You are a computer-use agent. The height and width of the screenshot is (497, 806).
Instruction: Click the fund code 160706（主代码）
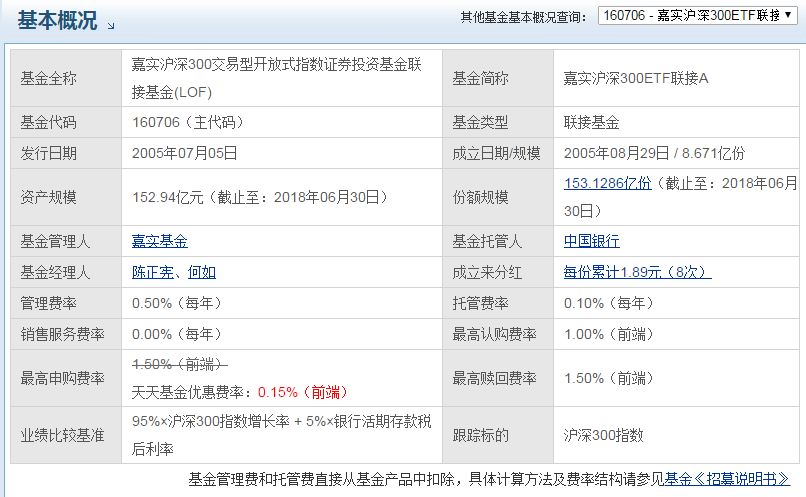(187, 122)
